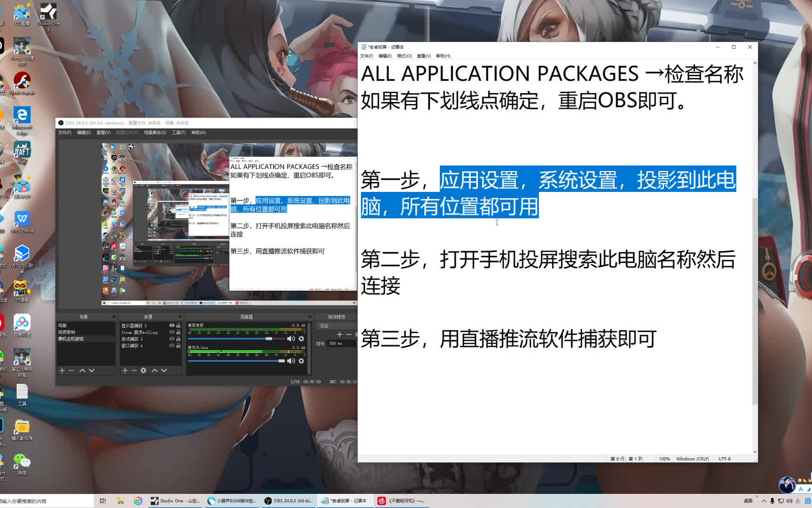The width and height of the screenshot is (812, 508).
Task: Add a new scene in OBS scenes panel
Action: tap(62, 371)
